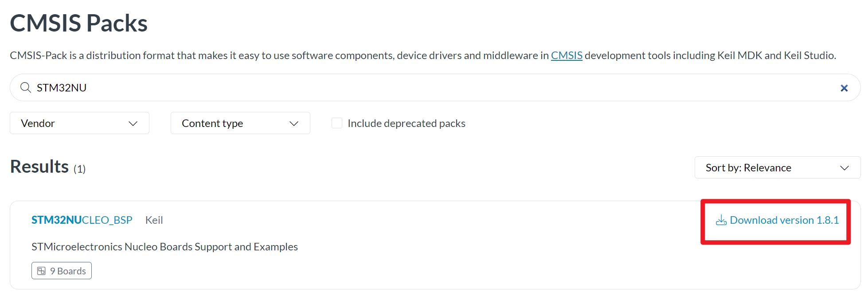Open the STM32NUCLEO_BSP pack link
Screen dimensions: 868x301
82,220
